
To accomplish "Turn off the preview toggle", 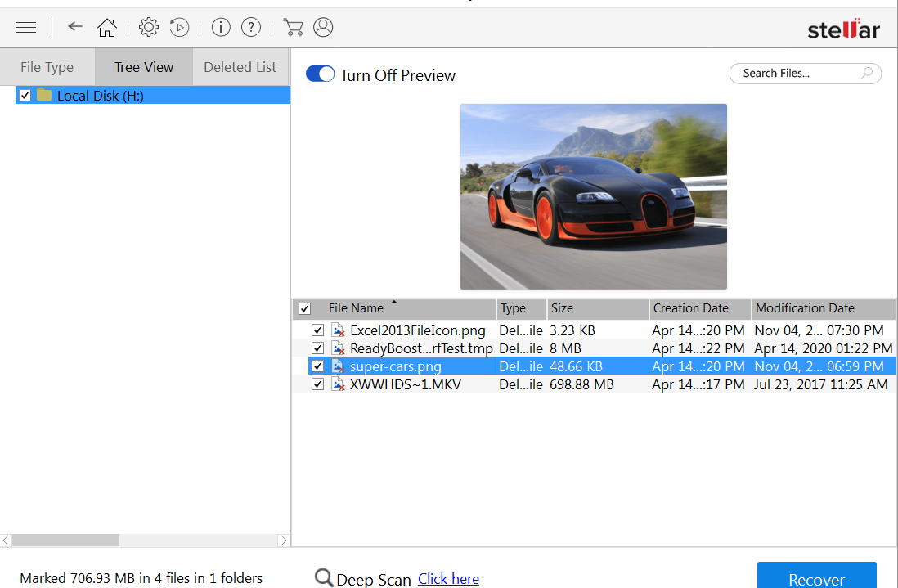I will pyautogui.click(x=320, y=74).
